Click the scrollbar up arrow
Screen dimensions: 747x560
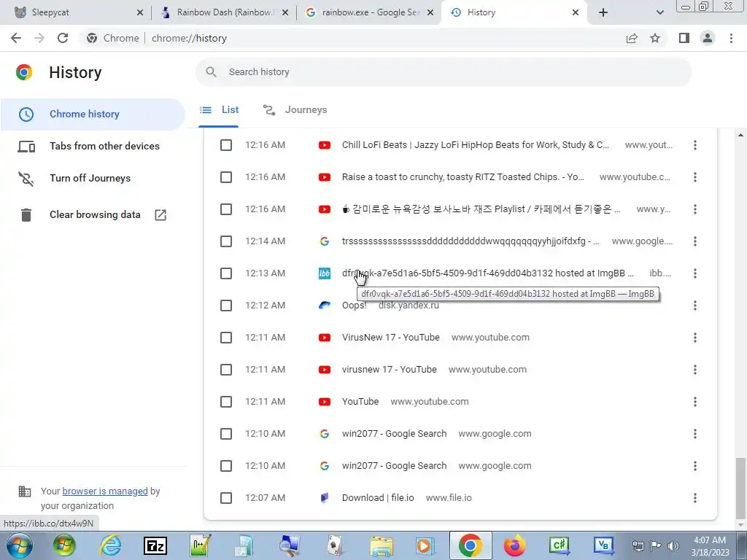[x=740, y=136]
